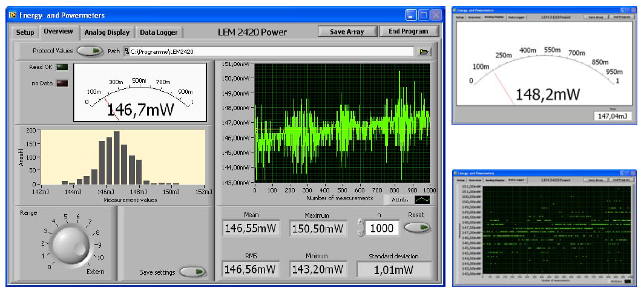Go to the Data Logger tab
The image size is (644, 291).
(x=159, y=32)
